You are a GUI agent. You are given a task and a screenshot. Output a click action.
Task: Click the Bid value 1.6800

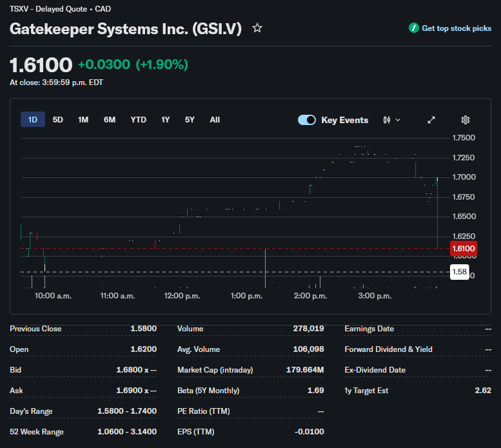[x=137, y=370]
